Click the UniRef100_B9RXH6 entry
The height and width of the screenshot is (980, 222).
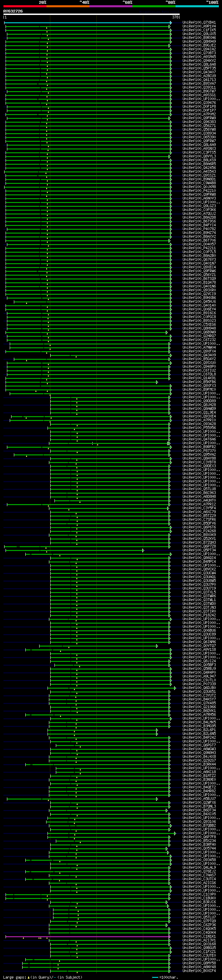tap(199, 38)
